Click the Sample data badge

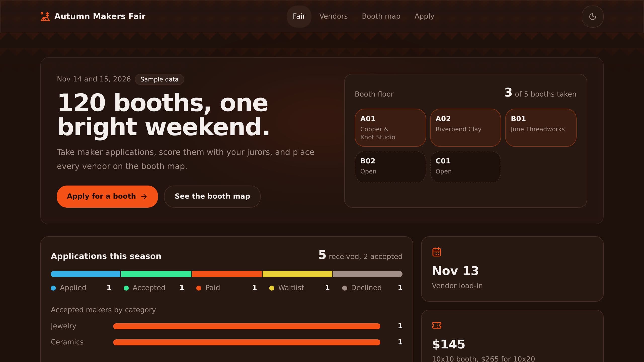[159, 79]
